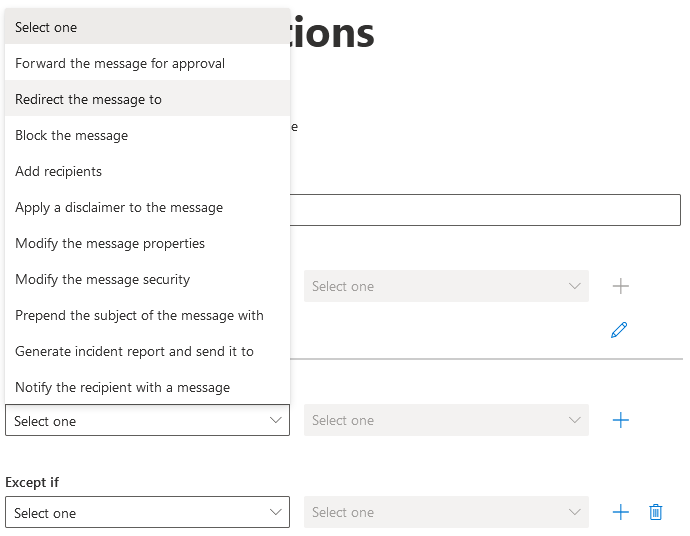Delete the Except if row with the trash icon
The image size is (690, 536).
pos(656,512)
